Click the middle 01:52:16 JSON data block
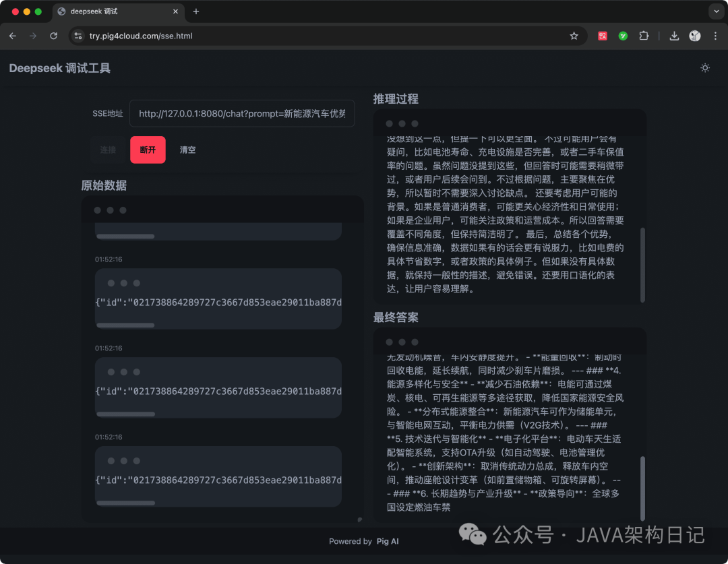The width and height of the screenshot is (728, 564). point(218,387)
